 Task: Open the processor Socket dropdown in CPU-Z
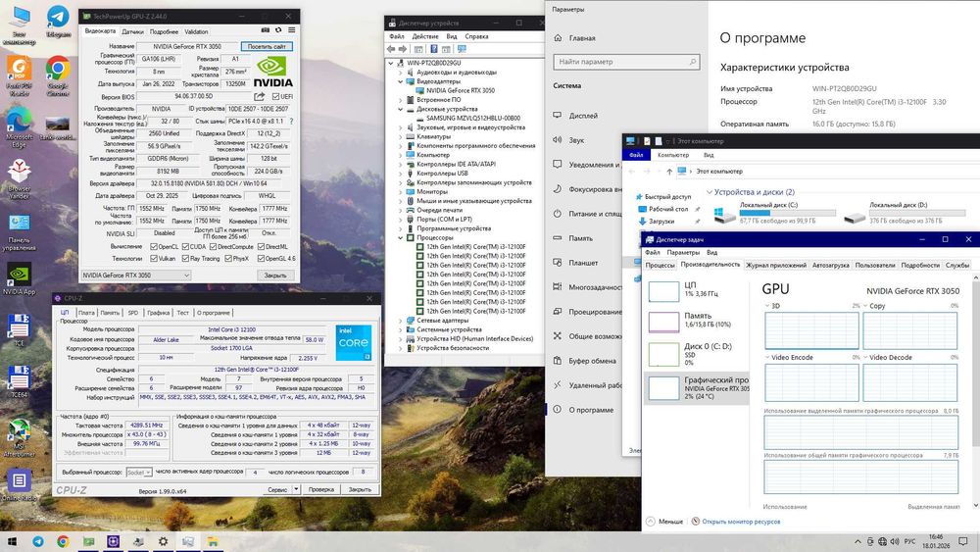(139, 472)
